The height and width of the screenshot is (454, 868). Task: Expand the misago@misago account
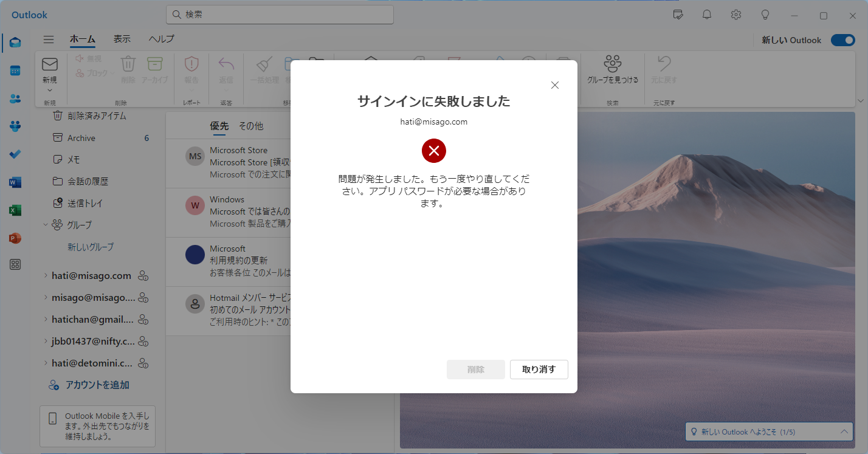46,298
